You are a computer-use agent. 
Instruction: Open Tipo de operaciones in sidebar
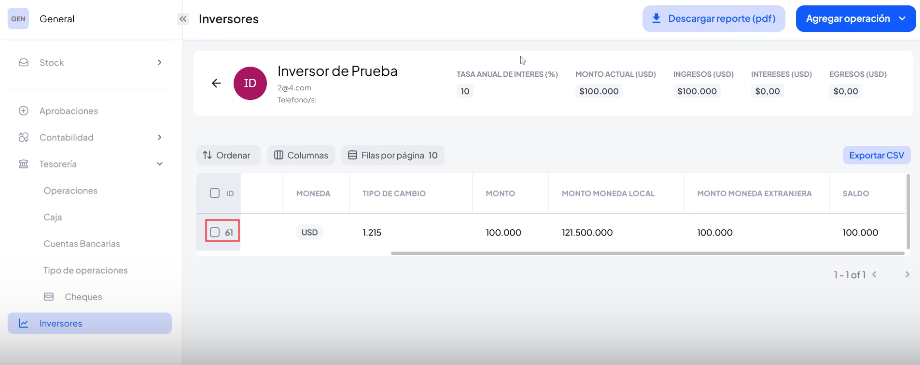pos(85,271)
